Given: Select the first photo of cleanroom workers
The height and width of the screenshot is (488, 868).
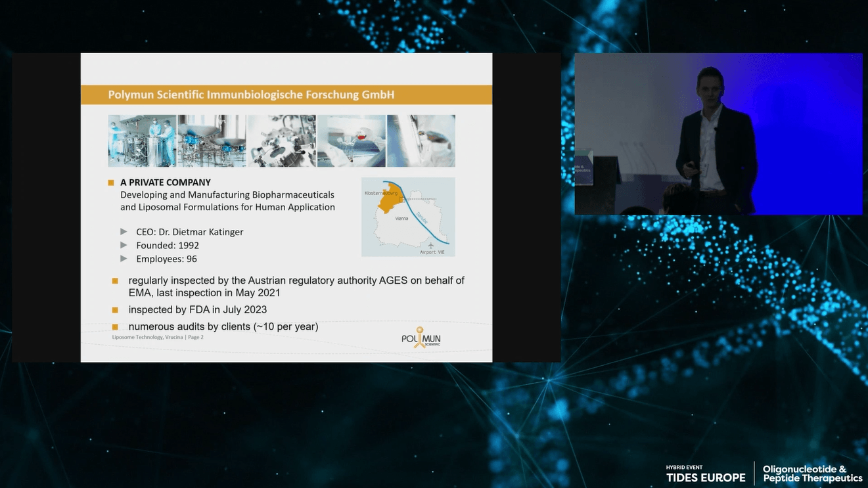Looking at the screenshot, I should [142, 141].
